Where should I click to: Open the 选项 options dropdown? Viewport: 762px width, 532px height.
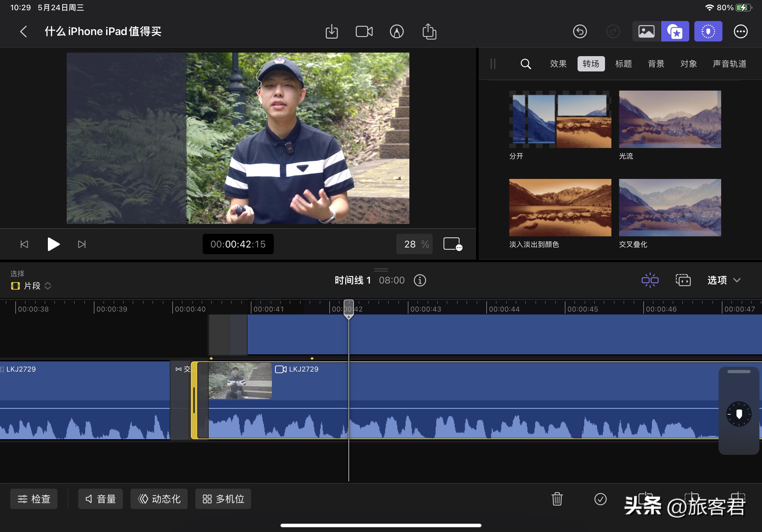tap(723, 280)
